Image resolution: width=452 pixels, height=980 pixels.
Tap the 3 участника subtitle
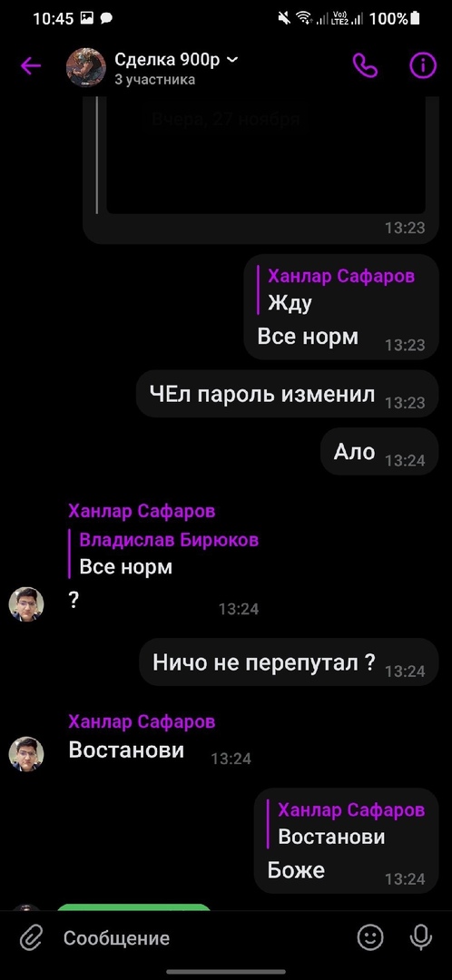pos(154,80)
